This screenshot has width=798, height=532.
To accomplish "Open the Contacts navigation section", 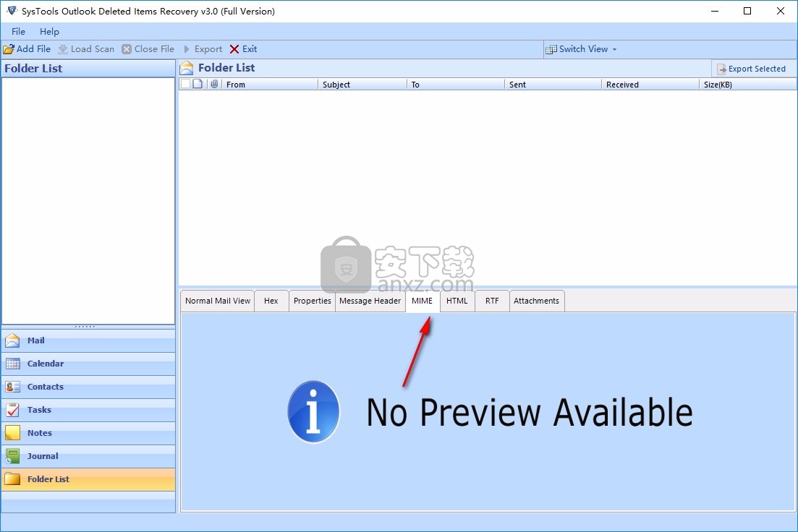I will 88,387.
